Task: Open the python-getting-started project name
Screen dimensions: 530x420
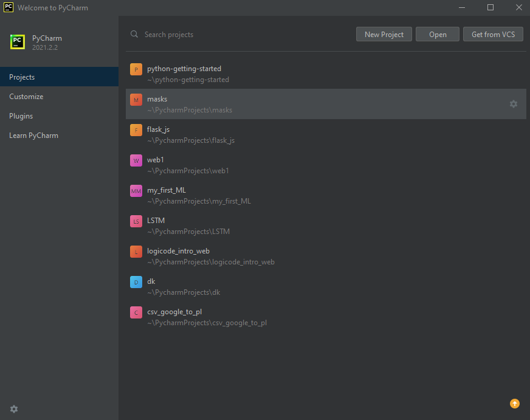Action: coord(184,69)
